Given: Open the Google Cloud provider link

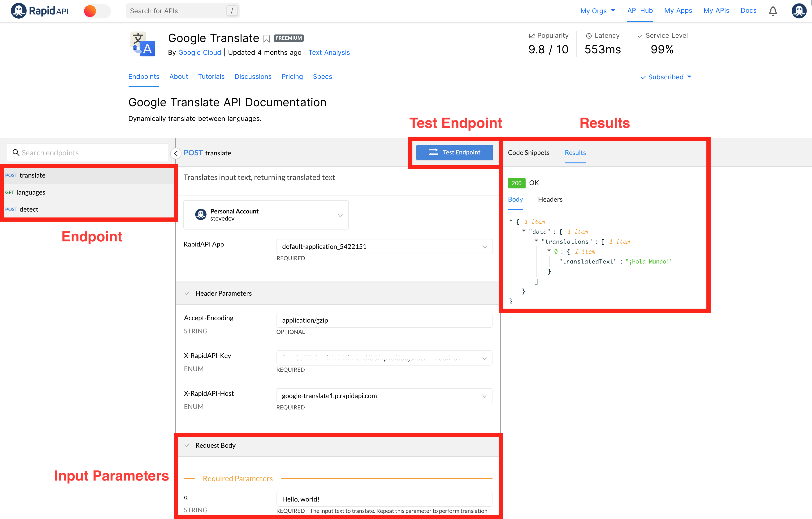Looking at the screenshot, I should coord(199,53).
